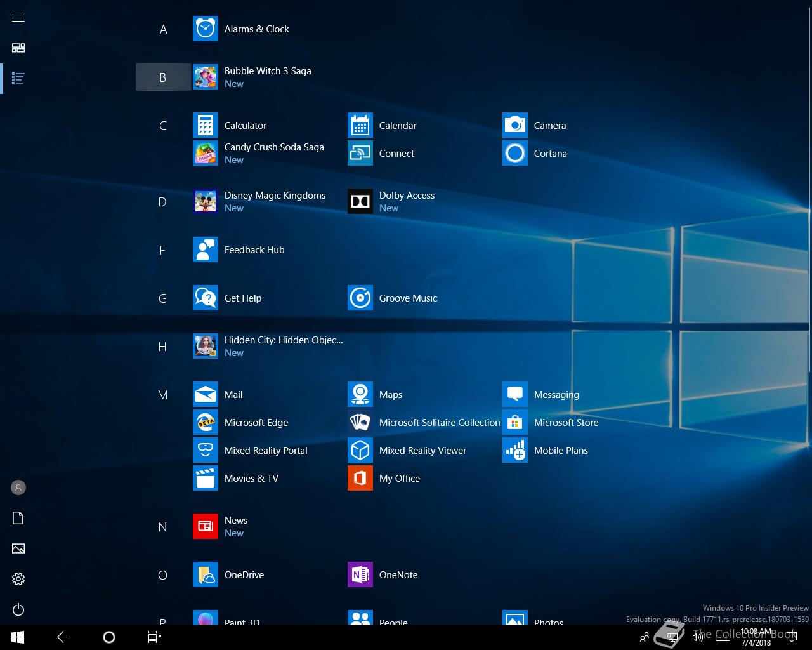
Task: Open Task View on taskbar
Action: click(x=155, y=637)
